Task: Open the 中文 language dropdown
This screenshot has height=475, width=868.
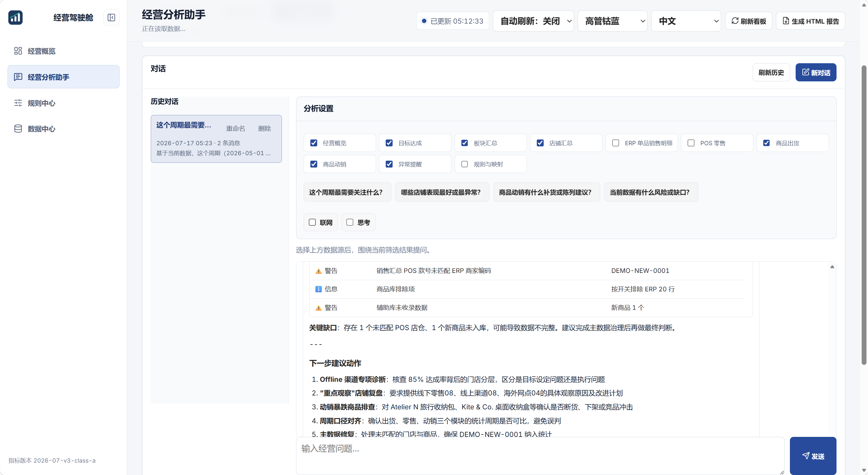Action: click(686, 21)
